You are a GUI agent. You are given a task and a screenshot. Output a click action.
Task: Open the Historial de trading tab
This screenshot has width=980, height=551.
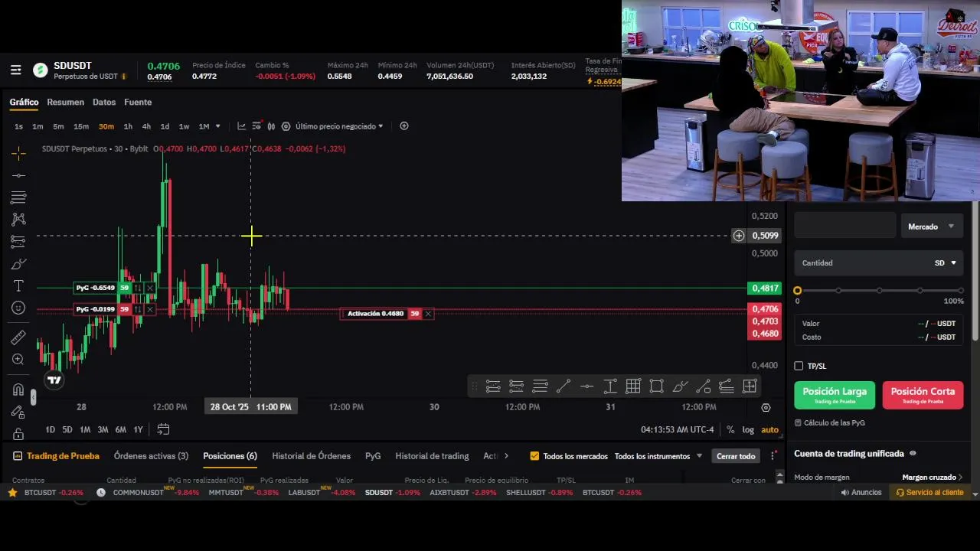tap(432, 456)
